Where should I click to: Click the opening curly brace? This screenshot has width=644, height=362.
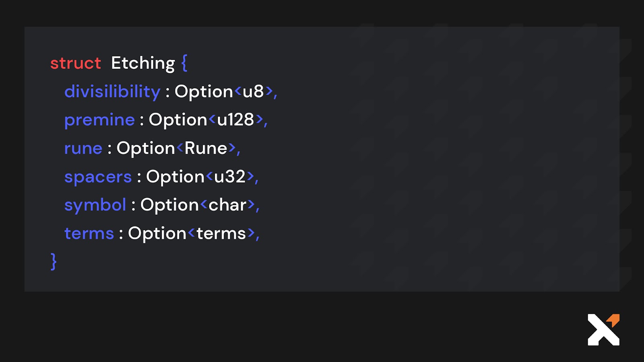[184, 63]
